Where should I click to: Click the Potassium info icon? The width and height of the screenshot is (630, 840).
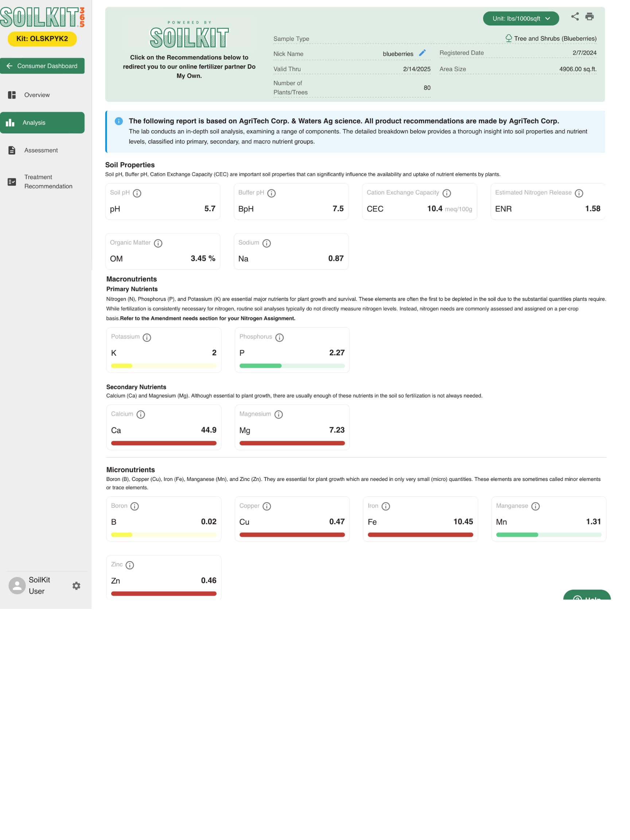pos(147,338)
